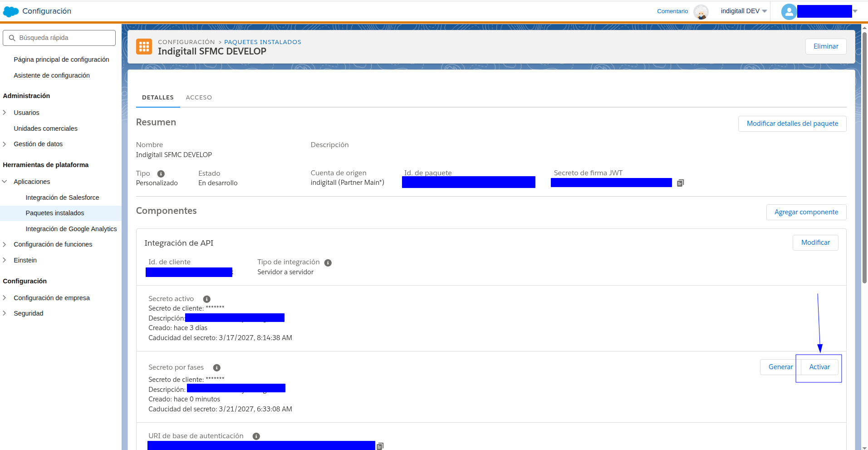Image resolution: width=868 pixels, height=450 pixels.
Task: Copy the URI de base de autenticación
Action: [x=380, y=446]
